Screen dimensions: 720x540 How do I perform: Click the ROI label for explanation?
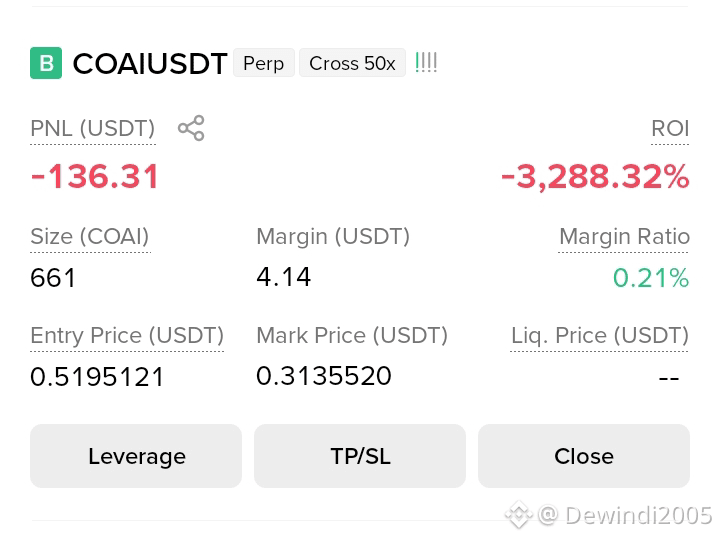(x=670, y=129)
